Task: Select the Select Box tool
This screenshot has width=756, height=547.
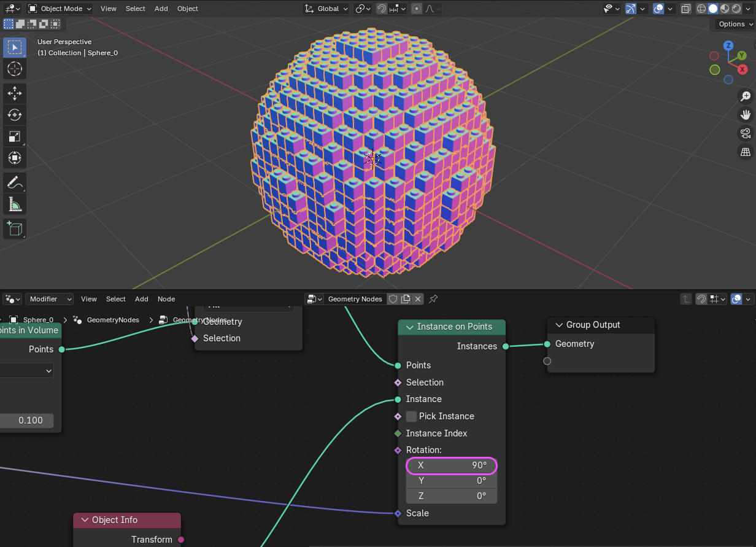Action: coord(15,47)
